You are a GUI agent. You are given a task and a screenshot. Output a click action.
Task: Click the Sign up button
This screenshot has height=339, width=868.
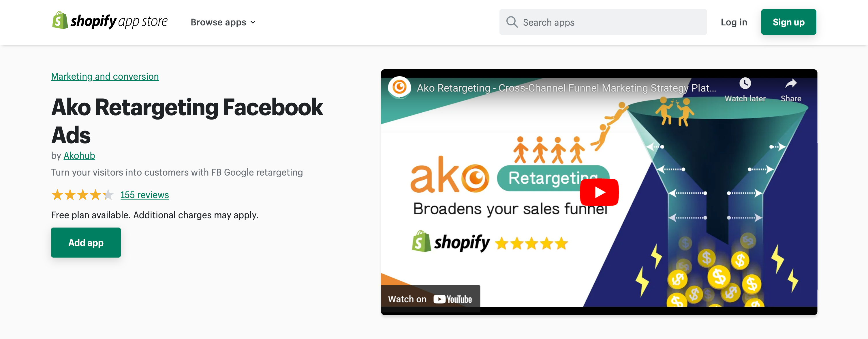[788, 22]
